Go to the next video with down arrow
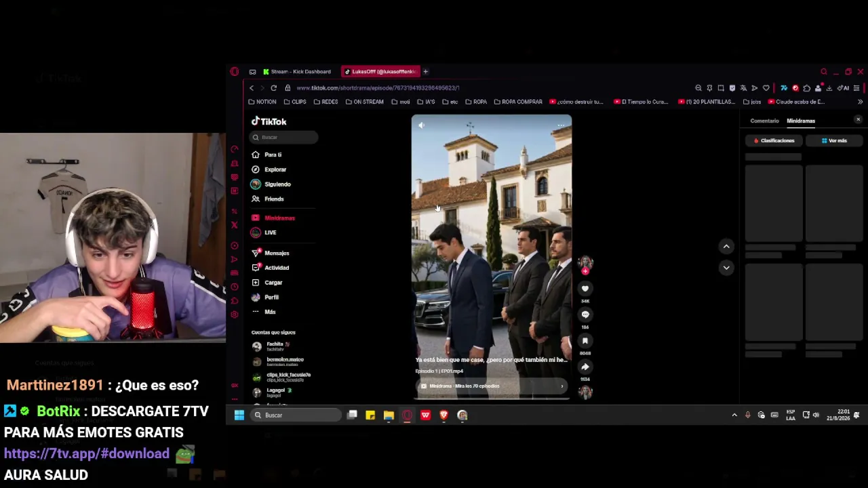 point(726,268)
